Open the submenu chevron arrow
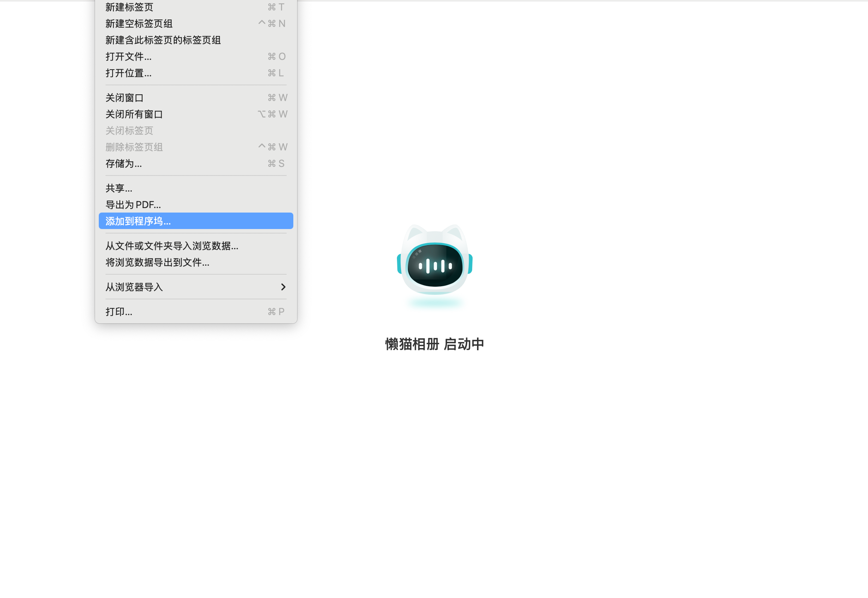 284,287
